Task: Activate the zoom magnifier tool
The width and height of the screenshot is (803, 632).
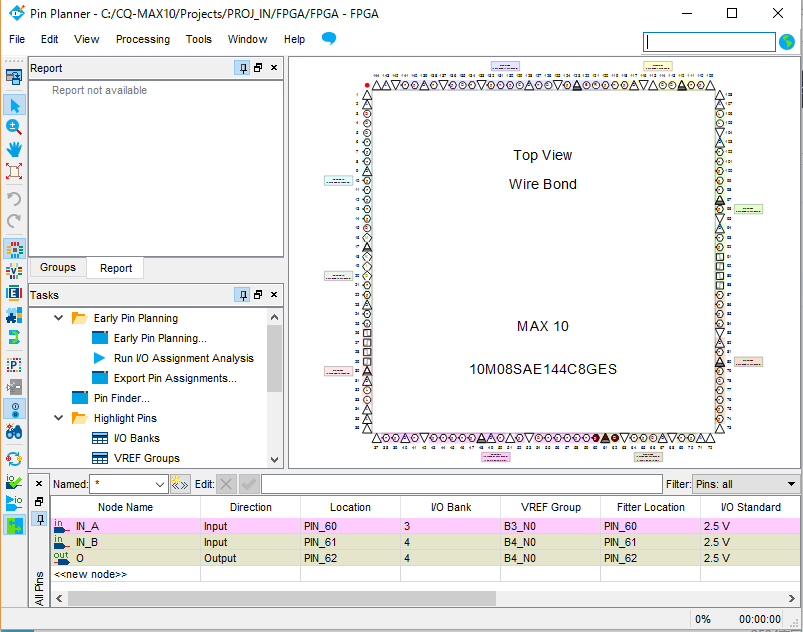Action: tap(14, 127)
